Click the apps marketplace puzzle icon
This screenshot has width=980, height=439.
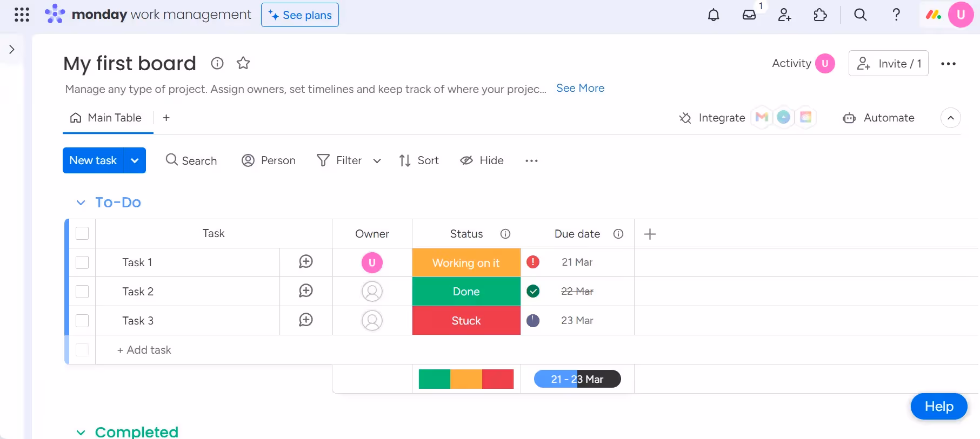(820, 15)
